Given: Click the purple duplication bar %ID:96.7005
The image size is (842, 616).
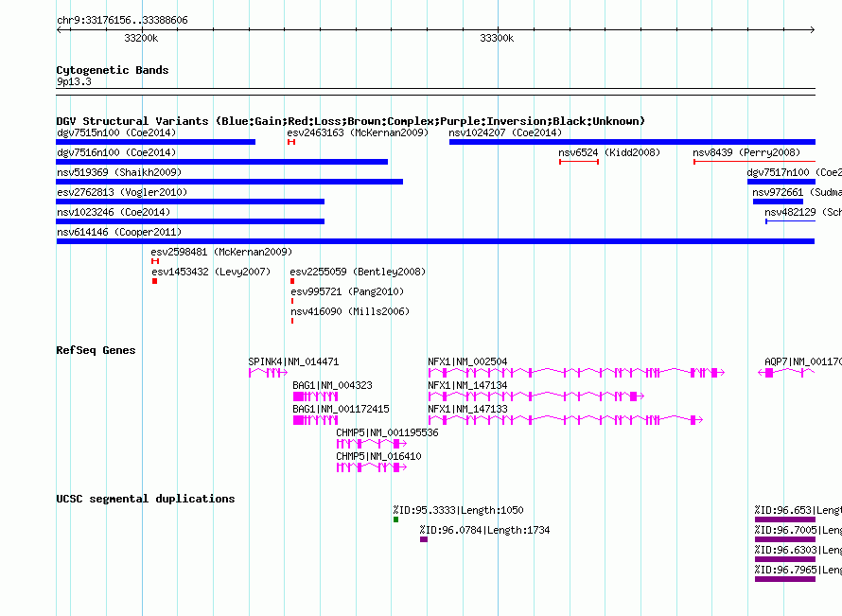Looking at the screenshot, I should [785, 539].
